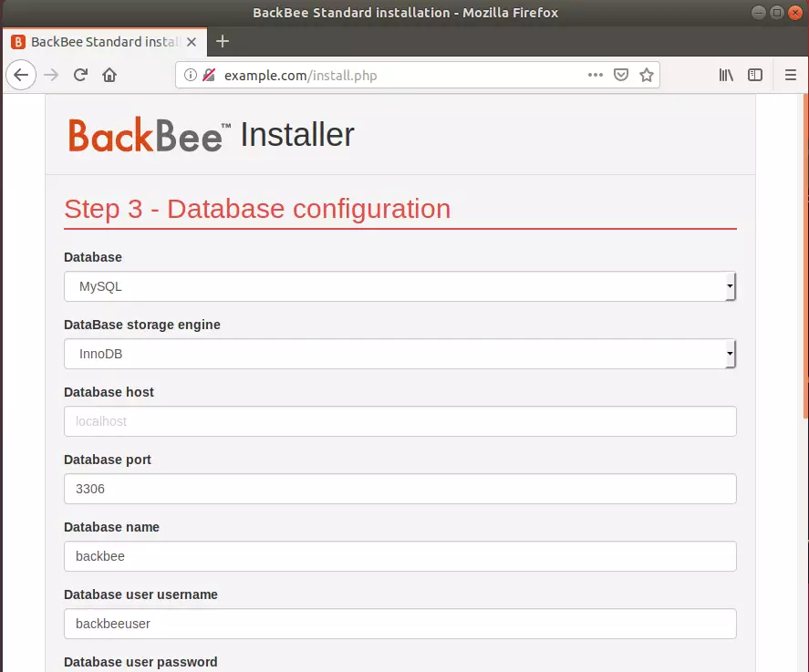Open the Library icon
809x672 pixels.
coord(726,76)
